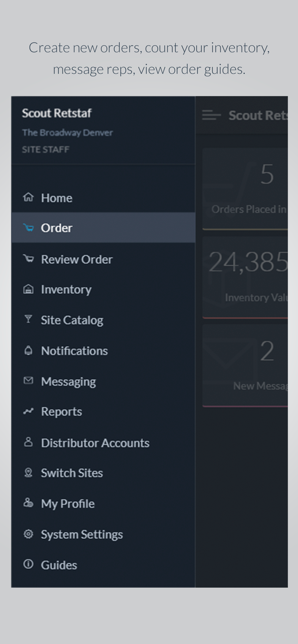The width and height of the screenshot is (298, 644).
Task: Click the Messaging envelope icon
Action: (x=28, y=381)
